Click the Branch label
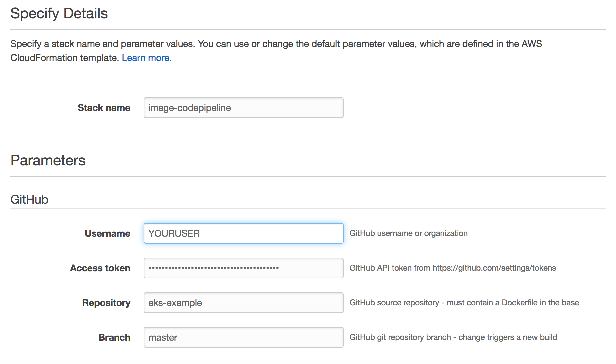The image size is (616, 364). (114, 337)
